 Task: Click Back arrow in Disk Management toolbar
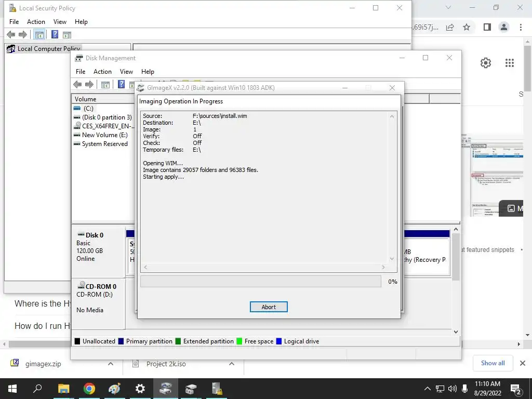click(x=77, y=85)
